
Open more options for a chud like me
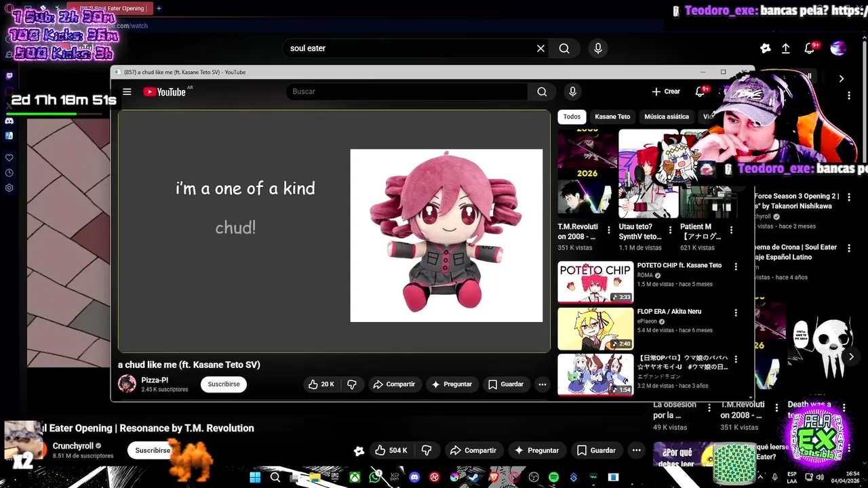click(542, 384)
